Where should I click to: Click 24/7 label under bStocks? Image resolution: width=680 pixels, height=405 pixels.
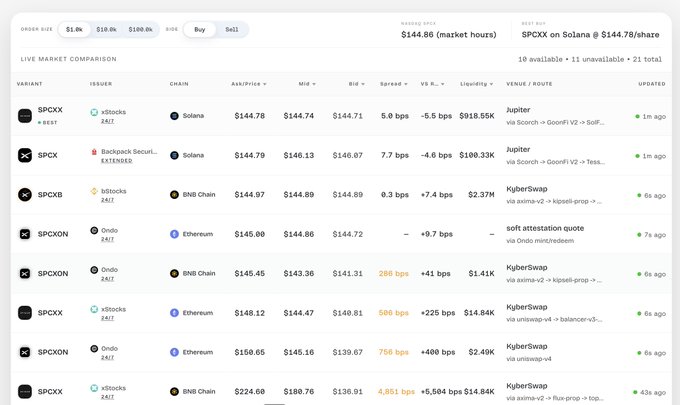(x=108, y=200)
